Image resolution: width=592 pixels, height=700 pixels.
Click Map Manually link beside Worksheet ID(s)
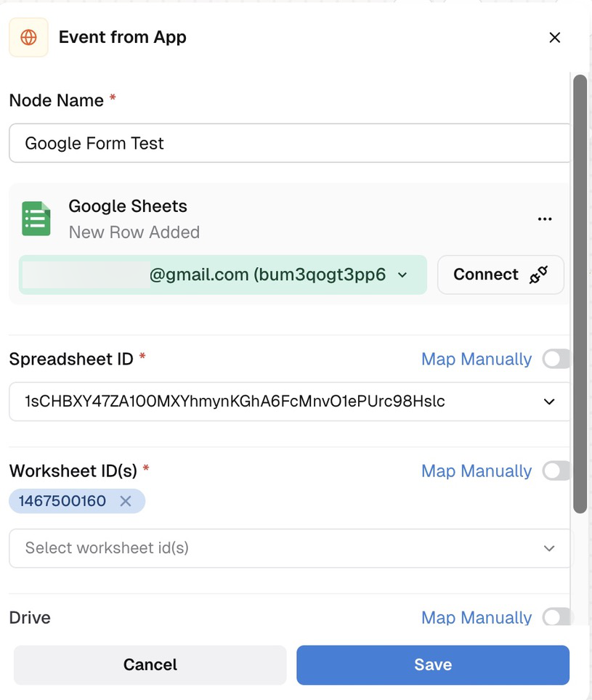coord(477,471)
